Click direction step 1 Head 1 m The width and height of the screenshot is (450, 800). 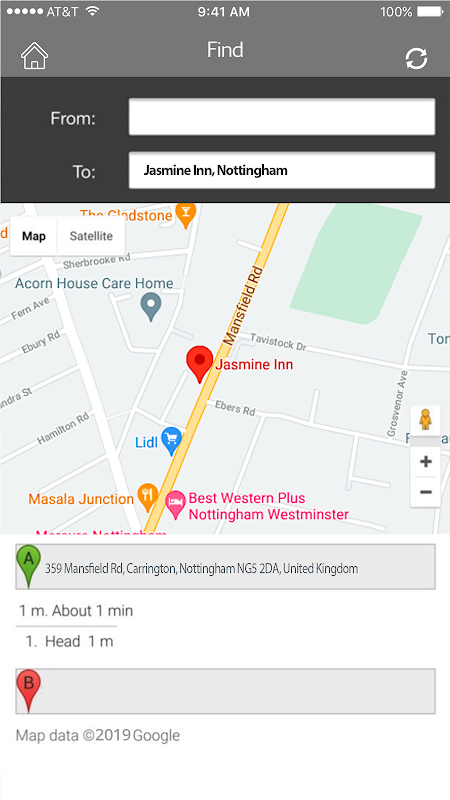tap(69, 641)
